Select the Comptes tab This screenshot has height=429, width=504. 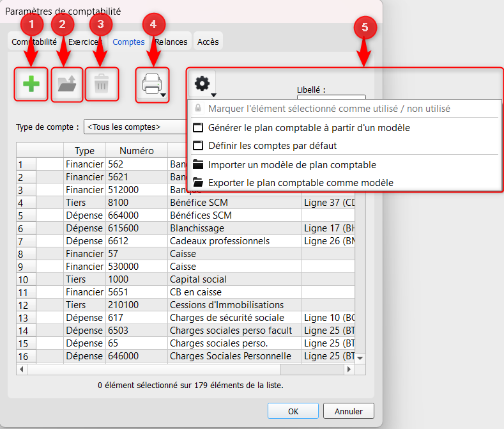(128, 42)
